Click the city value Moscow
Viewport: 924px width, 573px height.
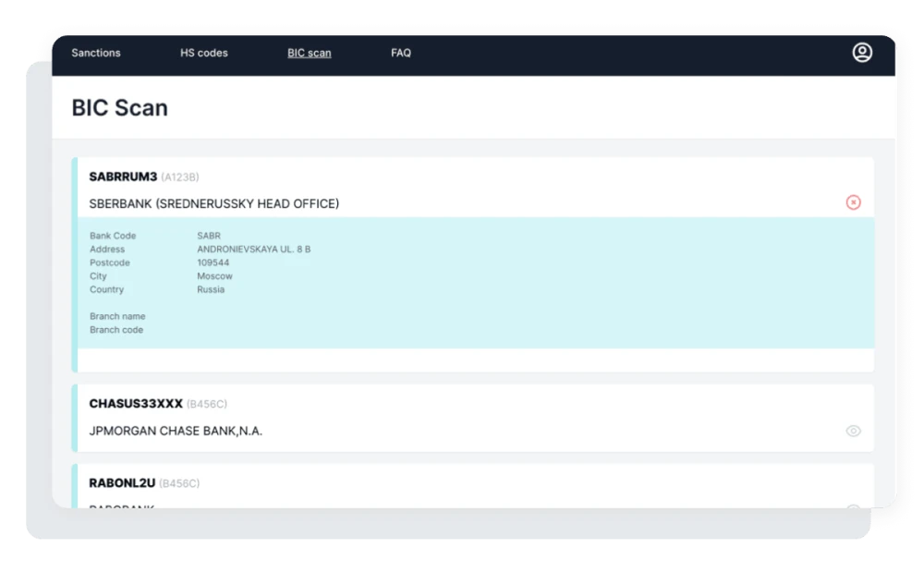point(214,276)
